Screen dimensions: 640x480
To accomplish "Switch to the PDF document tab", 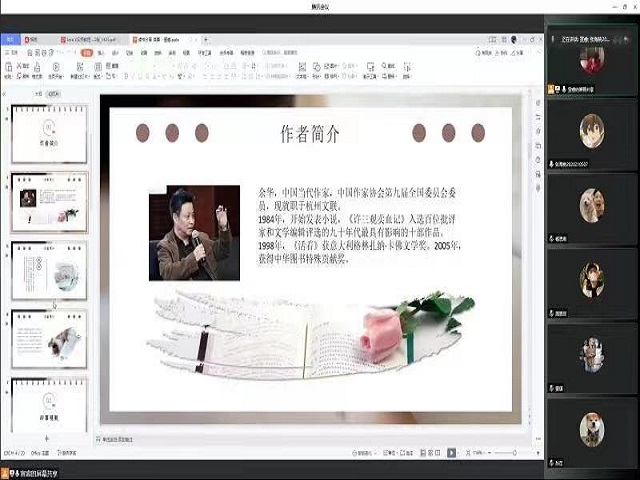I will (91, 40).
